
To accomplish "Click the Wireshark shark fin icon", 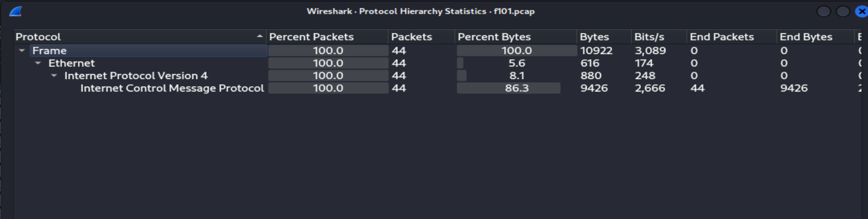I will (x=16, y=11).
